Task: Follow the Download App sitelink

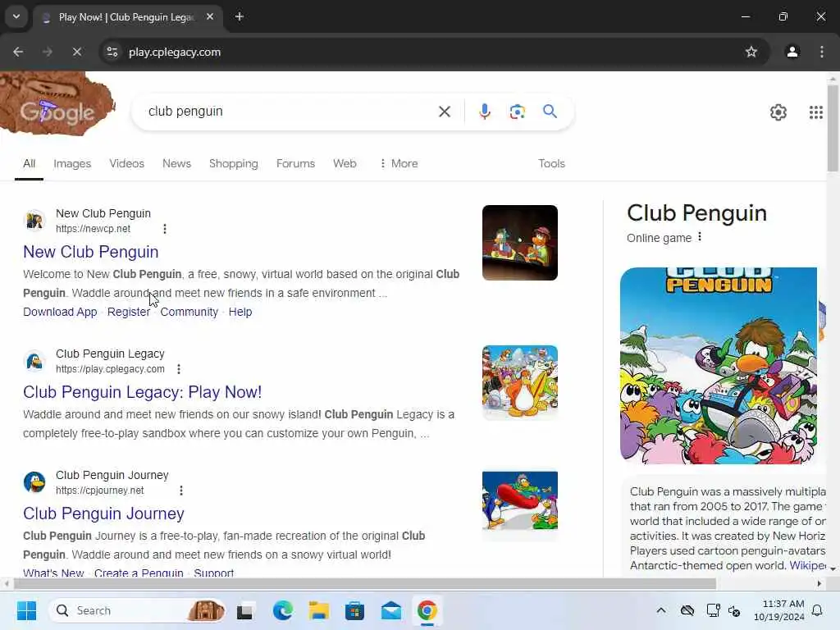Action: [60, 312]
